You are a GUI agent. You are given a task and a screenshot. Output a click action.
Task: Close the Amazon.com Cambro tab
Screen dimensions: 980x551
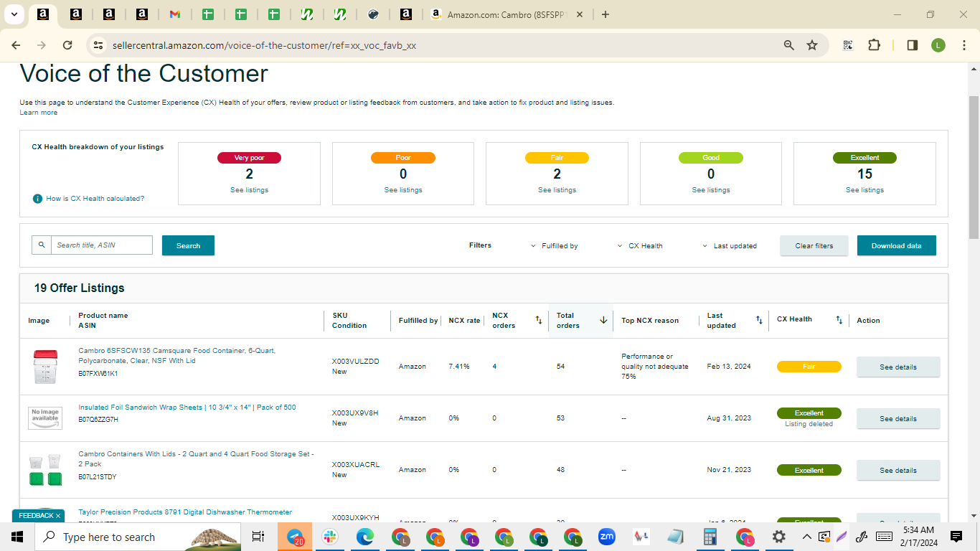[x=580, y=14]
